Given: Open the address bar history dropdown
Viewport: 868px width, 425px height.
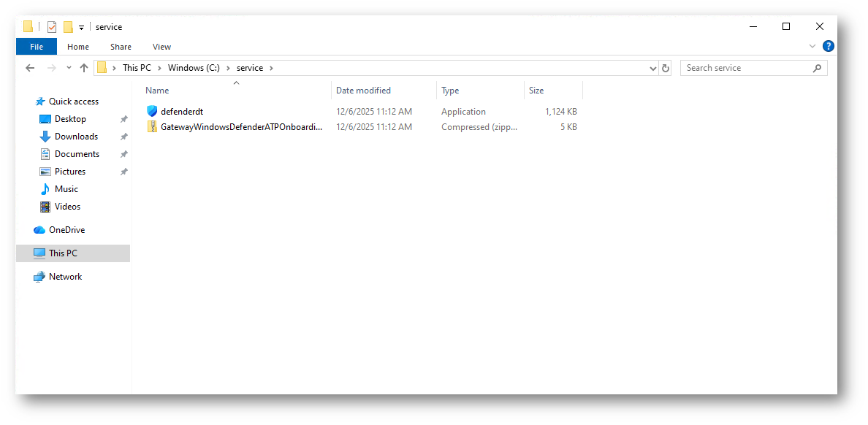Looking at the screenshot, I should click(x=652, y=68).
